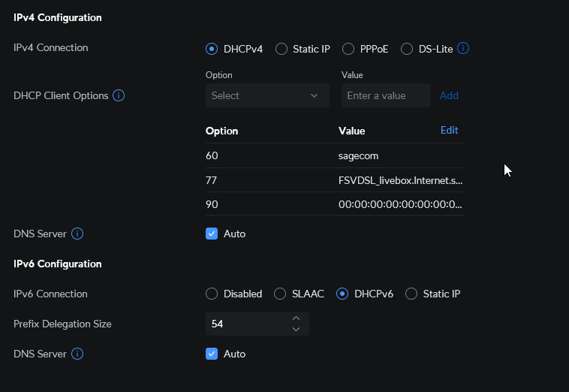Decrease Prefix Delegation Size with down arrow

[x=296, y=329]
